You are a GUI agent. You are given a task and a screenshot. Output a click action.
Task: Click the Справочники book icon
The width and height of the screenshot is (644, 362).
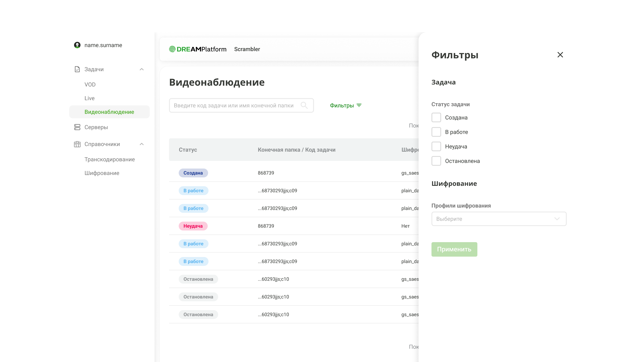(77, 144)
